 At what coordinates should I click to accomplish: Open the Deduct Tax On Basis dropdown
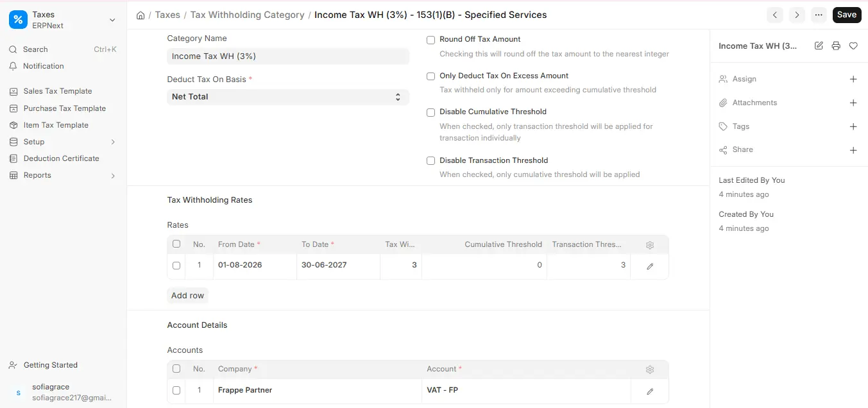click(x=288, y=97)
